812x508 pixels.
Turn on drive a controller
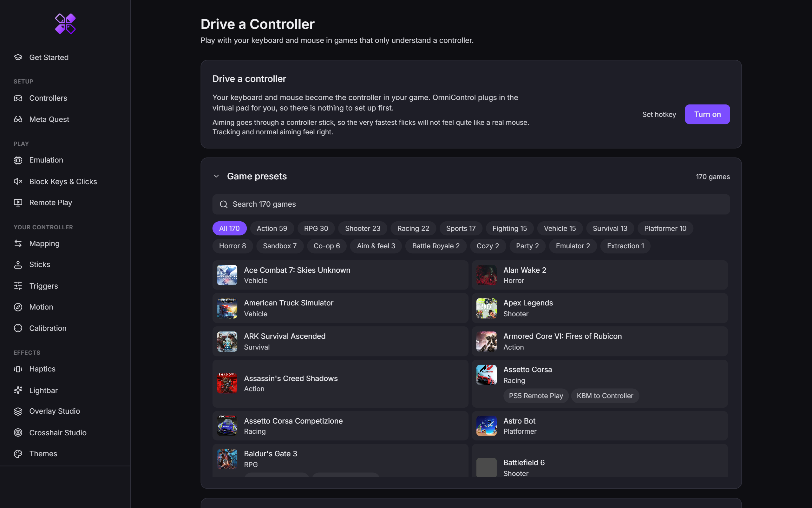[x=707, y=114]
